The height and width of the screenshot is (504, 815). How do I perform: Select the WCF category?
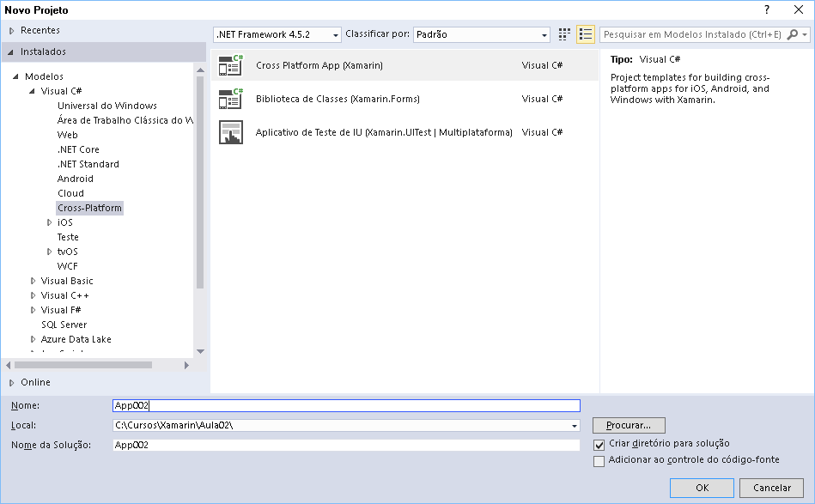68,266
